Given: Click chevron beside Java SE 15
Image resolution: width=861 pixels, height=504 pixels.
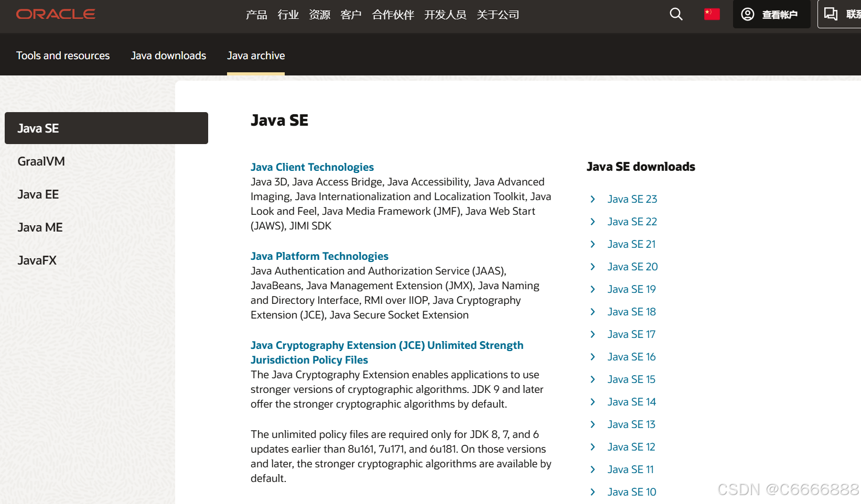Looking at the screenshot, I should (593, 379).
